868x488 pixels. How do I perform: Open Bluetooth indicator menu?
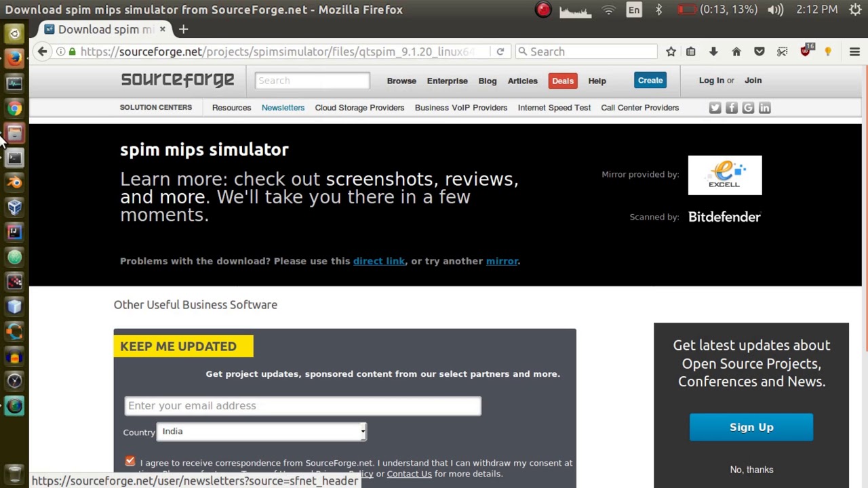[x=658, y=9]
